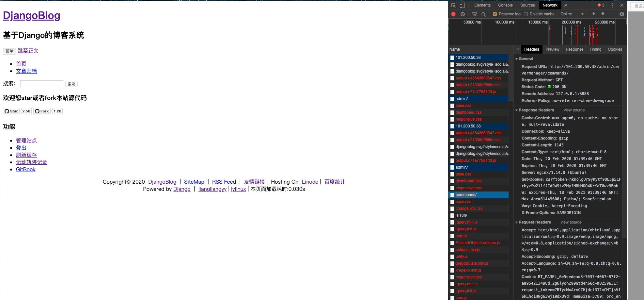Open the liangliangyy footer link
The width and height of the screenshot is (644, 300).
(212, 189)
